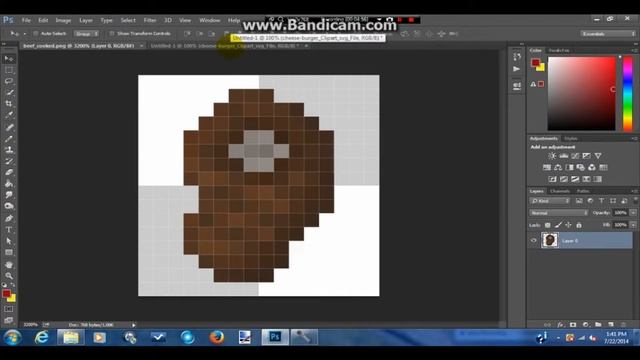Add a Curves adjustment
The width and height of the screenshot is (640, 360).
click(x=575, y=156)
